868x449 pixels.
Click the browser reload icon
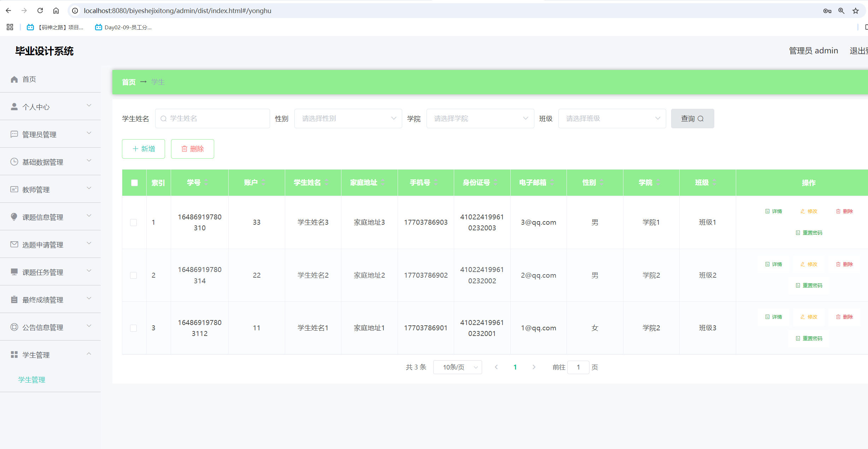[x=40, y=11]
